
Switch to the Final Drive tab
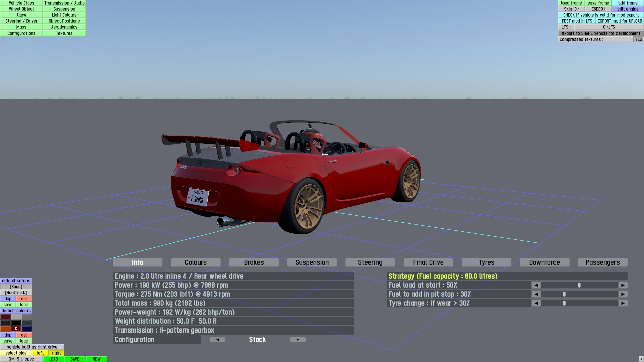click(428, 262)
